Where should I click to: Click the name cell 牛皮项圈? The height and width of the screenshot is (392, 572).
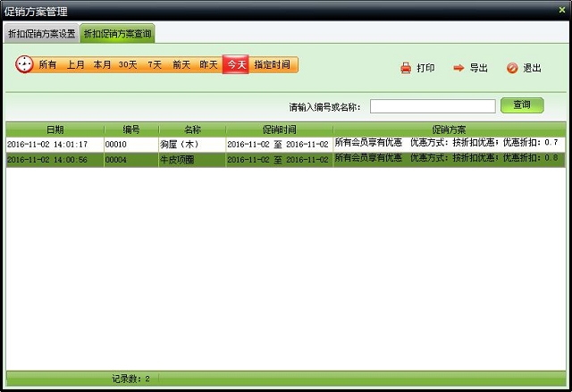192,160
